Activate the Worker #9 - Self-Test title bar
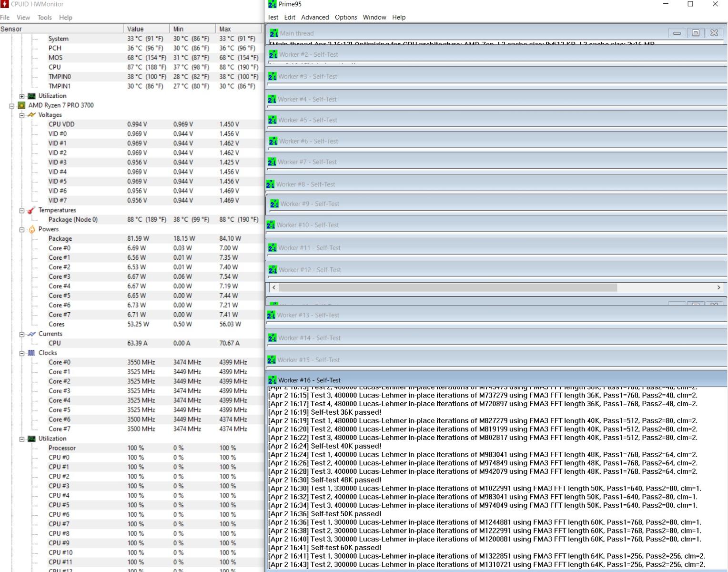The image size is (728, 572). (x=496, y=204)
